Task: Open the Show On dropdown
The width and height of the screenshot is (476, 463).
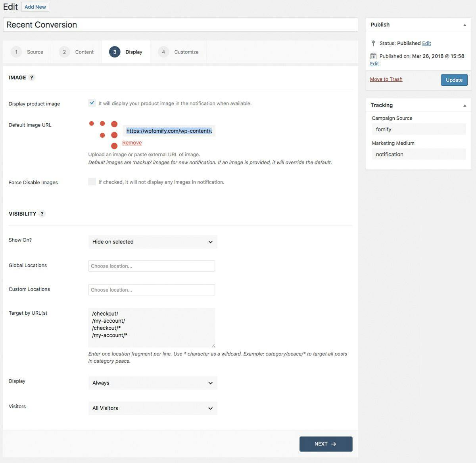Action: click(153, 242)
